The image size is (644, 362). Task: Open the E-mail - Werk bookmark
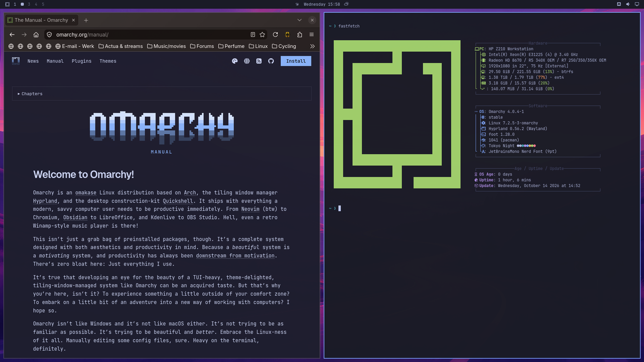point(74,46)
